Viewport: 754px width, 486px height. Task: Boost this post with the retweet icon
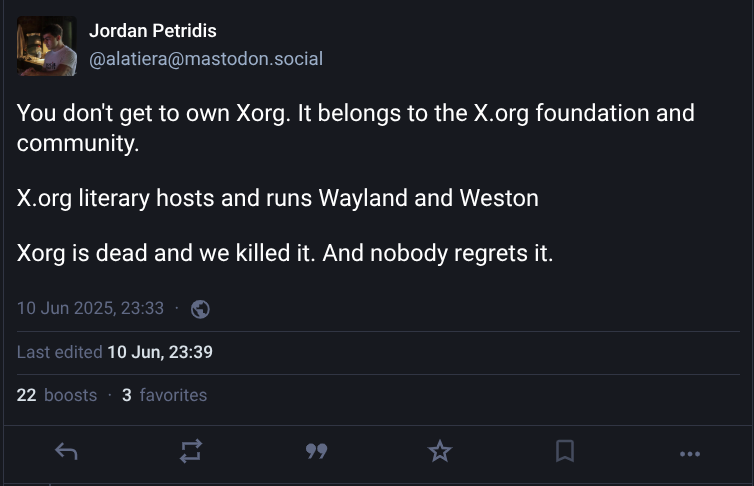(x=191, y=452)
